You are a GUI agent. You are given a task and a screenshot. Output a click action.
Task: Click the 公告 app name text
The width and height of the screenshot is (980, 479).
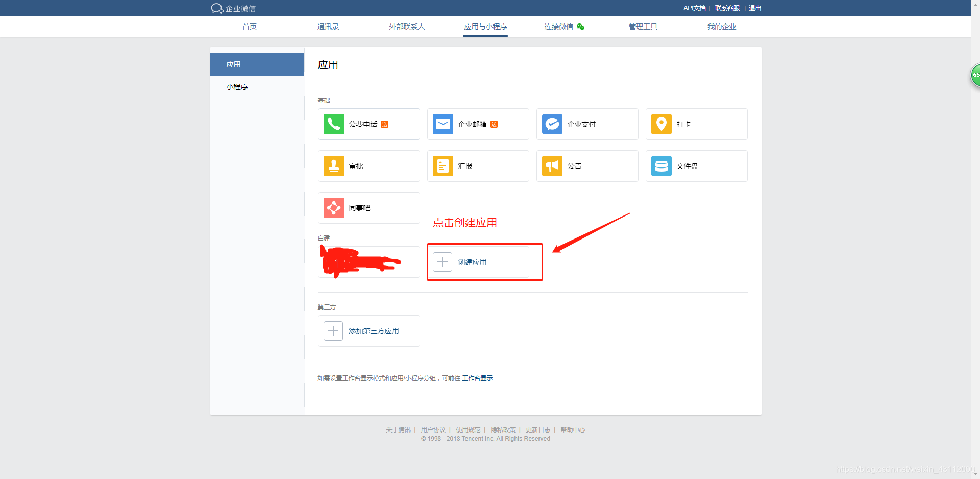pos(574,166)
